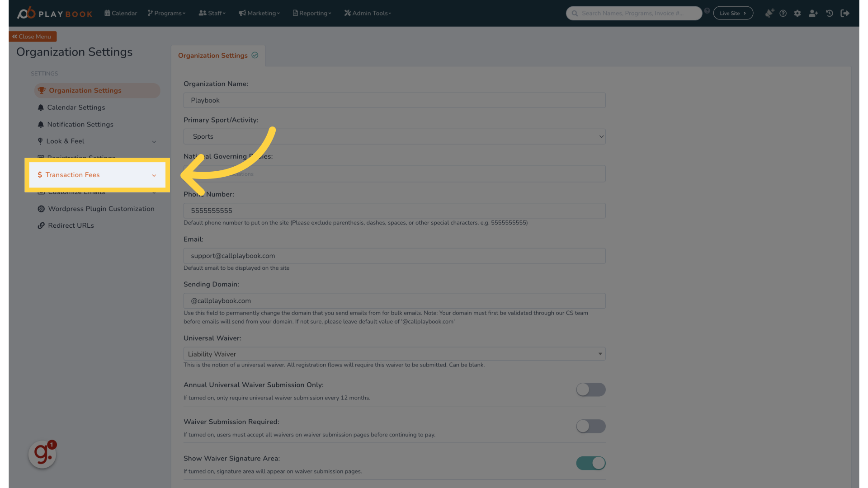Viewport: 868px width, 488px height.
Task: Open Admin Tools menu
Action: pos(367,13)
